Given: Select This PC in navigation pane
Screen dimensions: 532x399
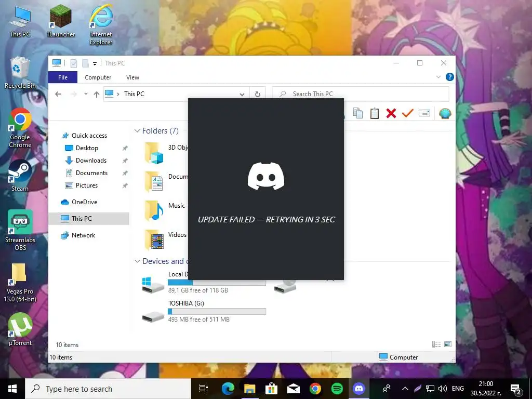Looking at the screenshot, I should pyautogui.click(x=89, y=219).
